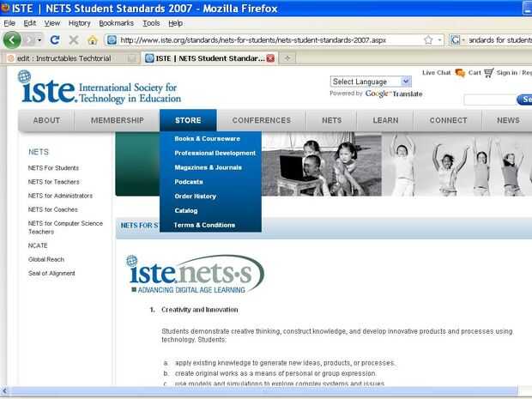Click the Creativity and Innovation heading
The width and height of the screenshot is (532, 399).
[199, 310]
